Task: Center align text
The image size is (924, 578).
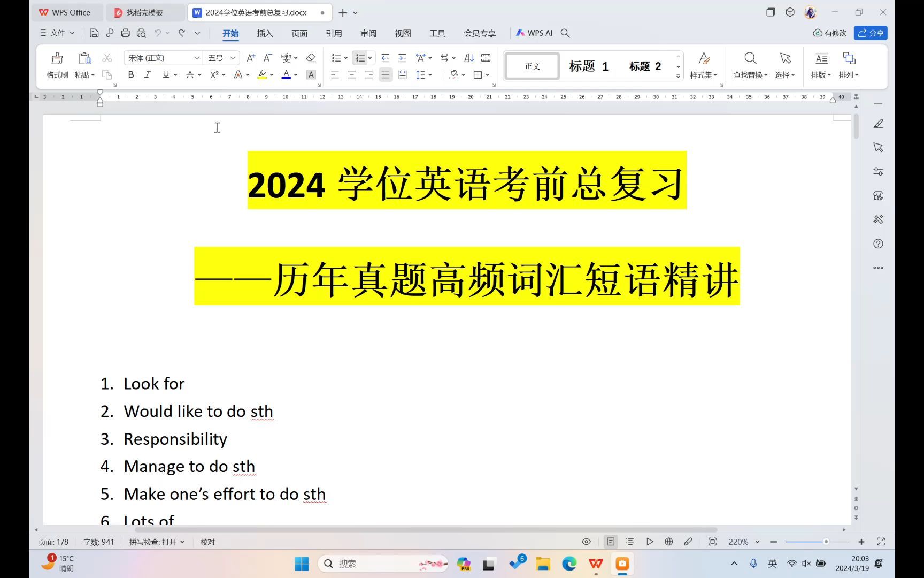Action: tap(352, 75)
